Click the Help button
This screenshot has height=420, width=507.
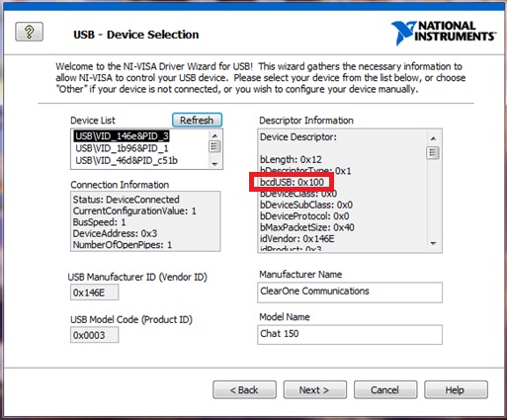point(456,390)
